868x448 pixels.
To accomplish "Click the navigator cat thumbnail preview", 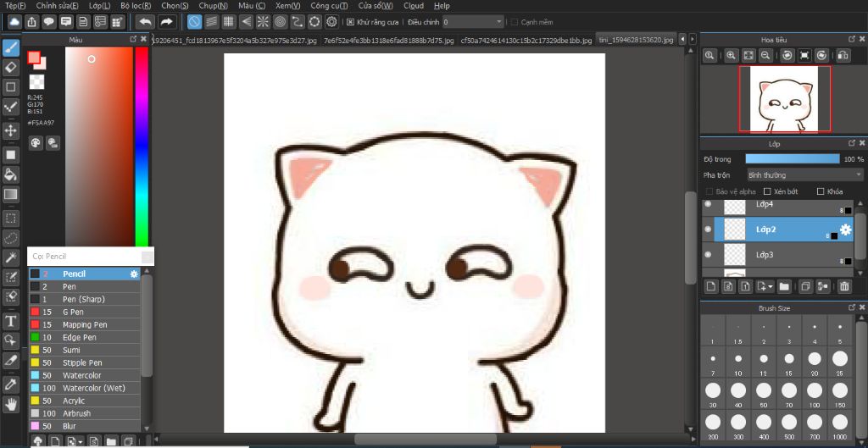I will pos(784,99).
